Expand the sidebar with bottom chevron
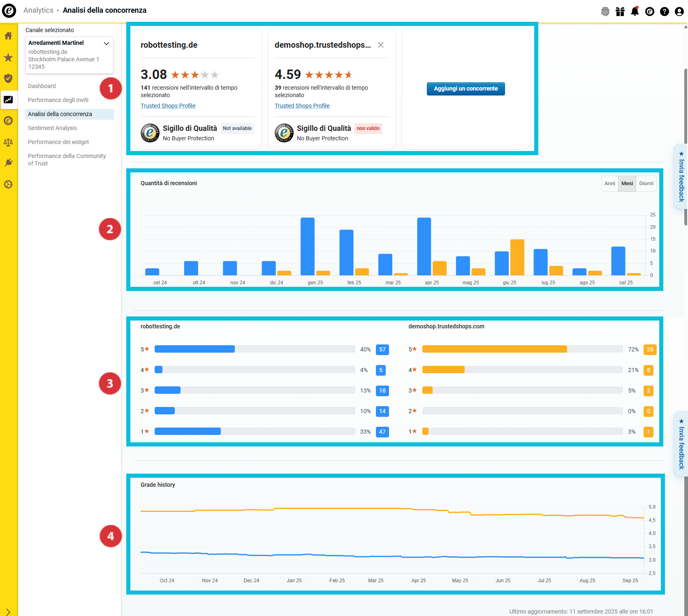Viewport: 688px width, 616px height. pyautogui.click(x=8, y=611)
